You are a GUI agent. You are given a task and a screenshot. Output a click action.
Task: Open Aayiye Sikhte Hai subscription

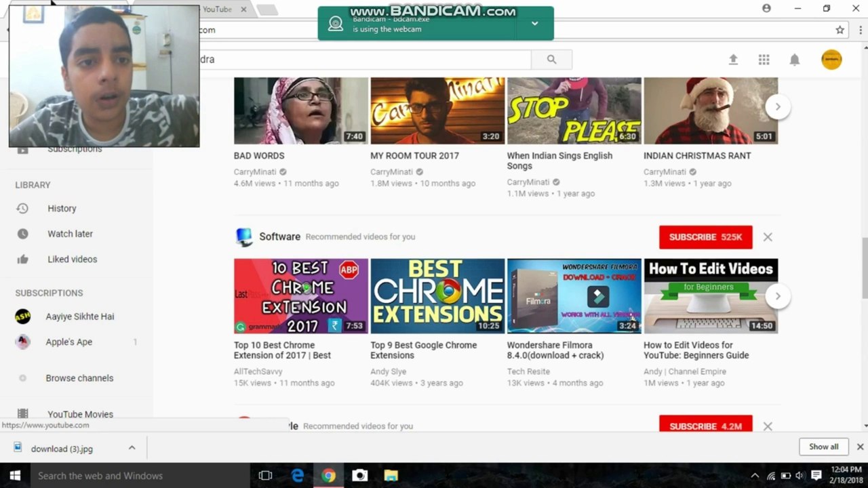coord(80,317)
